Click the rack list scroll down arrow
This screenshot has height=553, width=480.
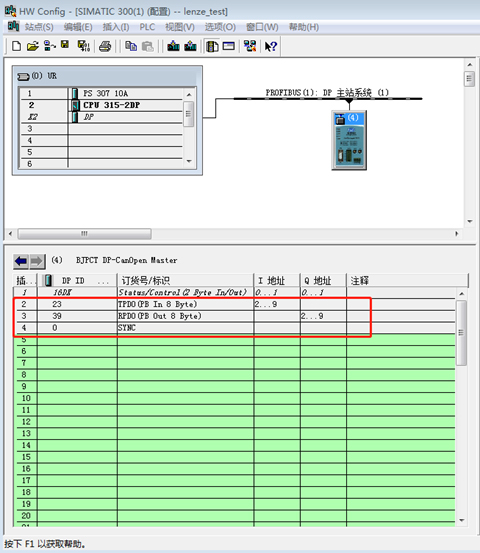click(189, 161)
